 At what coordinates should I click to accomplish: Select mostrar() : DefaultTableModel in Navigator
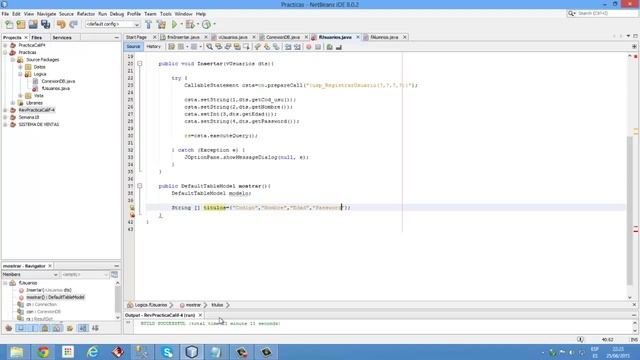click(x=55, y=297)
